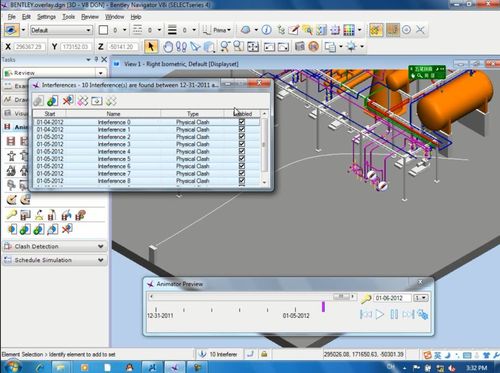Expand the Clash Detection section
The width and height of the screenshot is (500, 373).
tap(54, 246)
